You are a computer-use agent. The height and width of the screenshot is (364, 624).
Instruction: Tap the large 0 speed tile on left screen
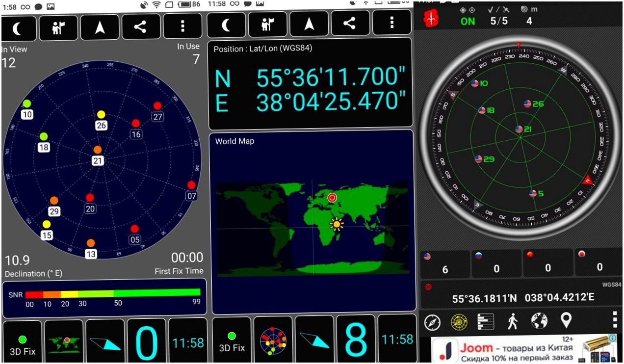pos(146,340)
